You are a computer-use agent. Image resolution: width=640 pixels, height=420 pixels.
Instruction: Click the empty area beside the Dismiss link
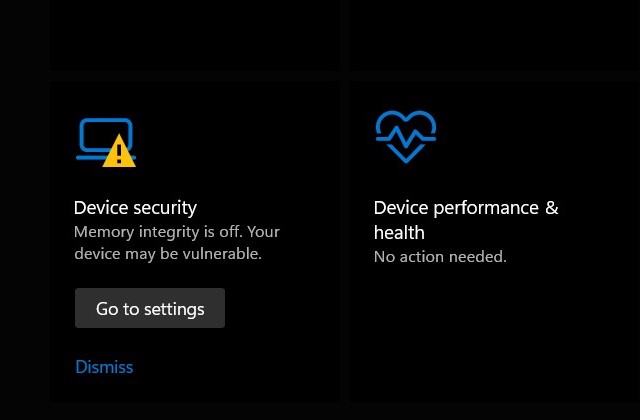[x=237, y=367]
